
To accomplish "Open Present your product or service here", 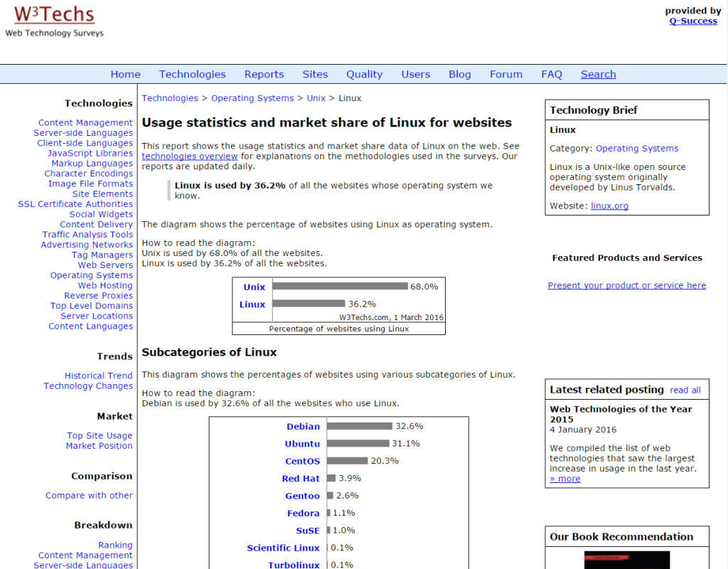I will pyautogui.click(x=626, y=284).
